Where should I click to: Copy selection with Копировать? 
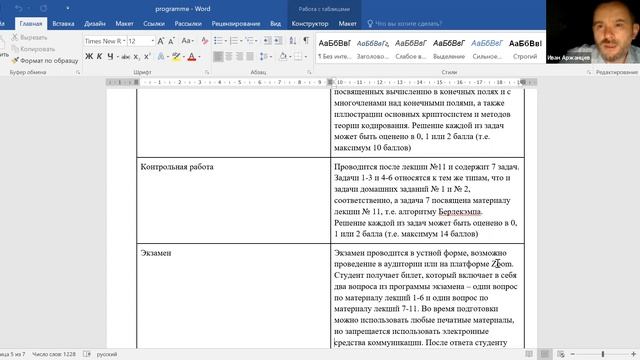coord(33,49)
